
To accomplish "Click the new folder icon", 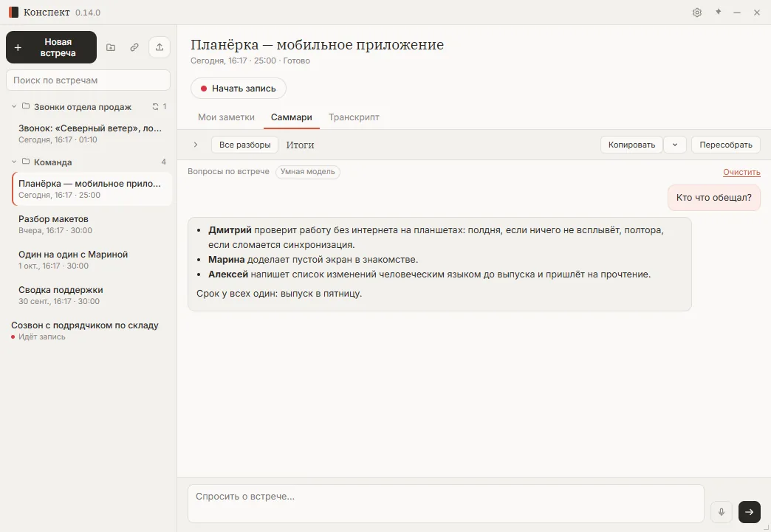I will (x=111, y=47).
